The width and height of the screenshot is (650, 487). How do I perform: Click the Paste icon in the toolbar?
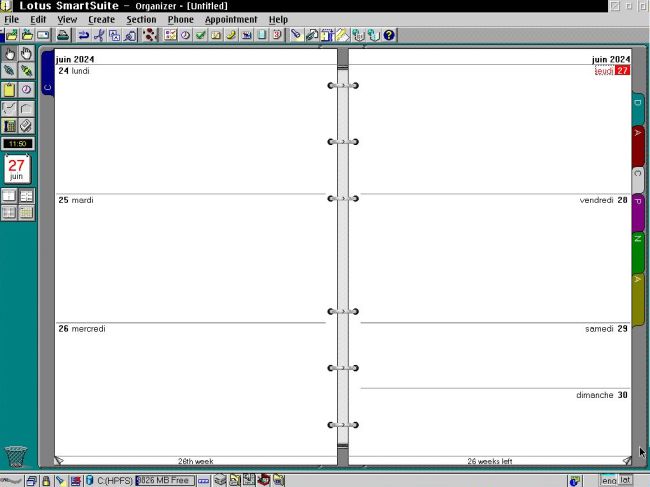click(x=130, y=35)
